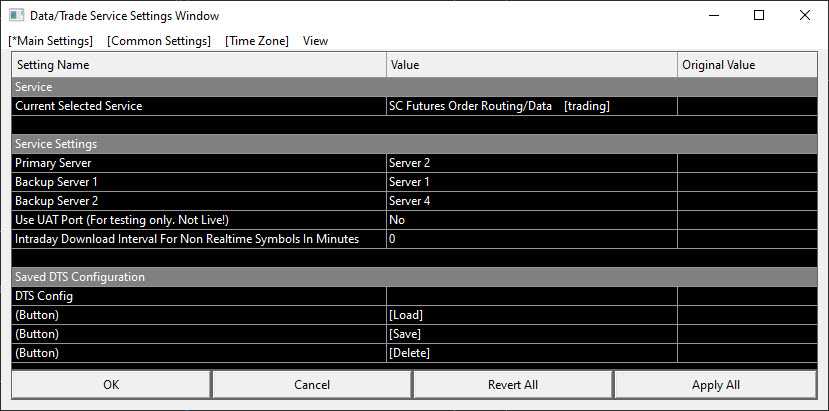The image size is (829, 411).
Task: Click Revert All button
Action: point(513,385)
